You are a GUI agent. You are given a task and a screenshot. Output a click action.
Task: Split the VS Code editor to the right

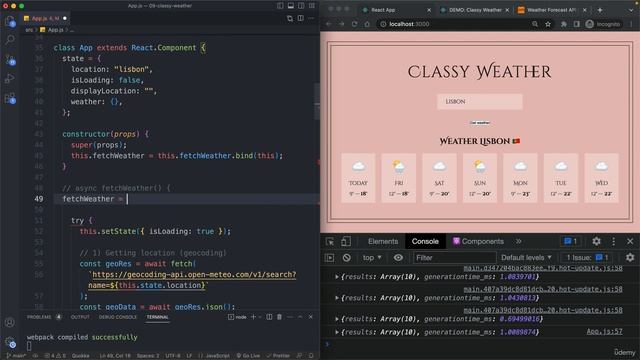pyautogui.click(x=301, y=18)
